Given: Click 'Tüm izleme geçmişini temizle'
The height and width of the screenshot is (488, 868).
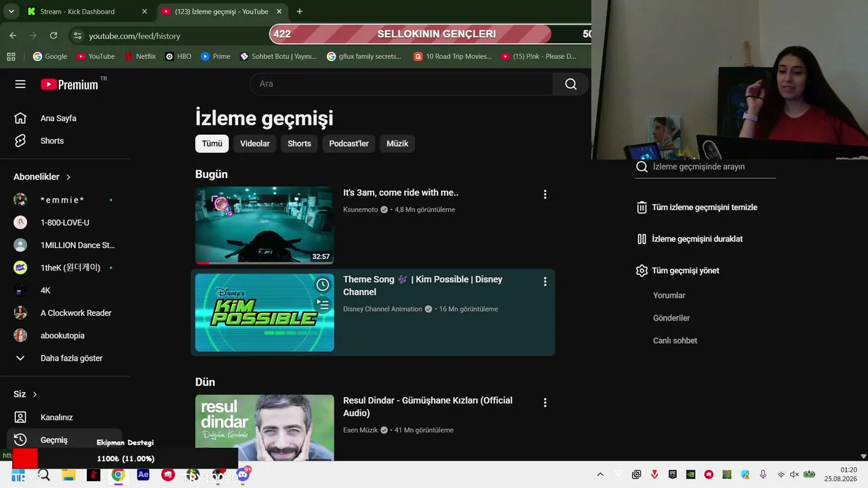Looking at the screenshot, I should click(x=697, y=207).
